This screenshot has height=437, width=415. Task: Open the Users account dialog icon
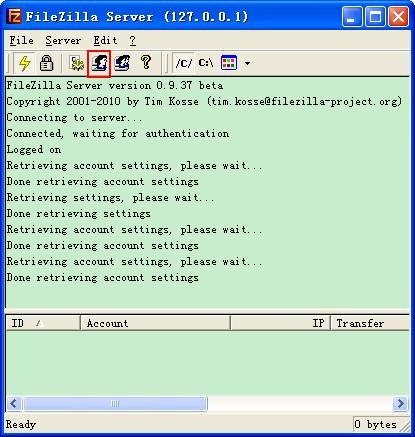pos(99,63)
